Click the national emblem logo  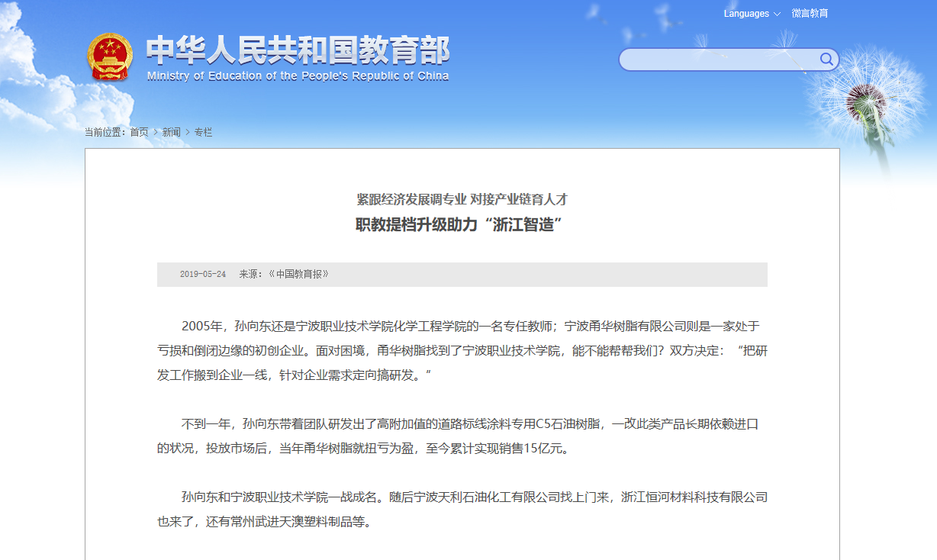click(110, 57)
